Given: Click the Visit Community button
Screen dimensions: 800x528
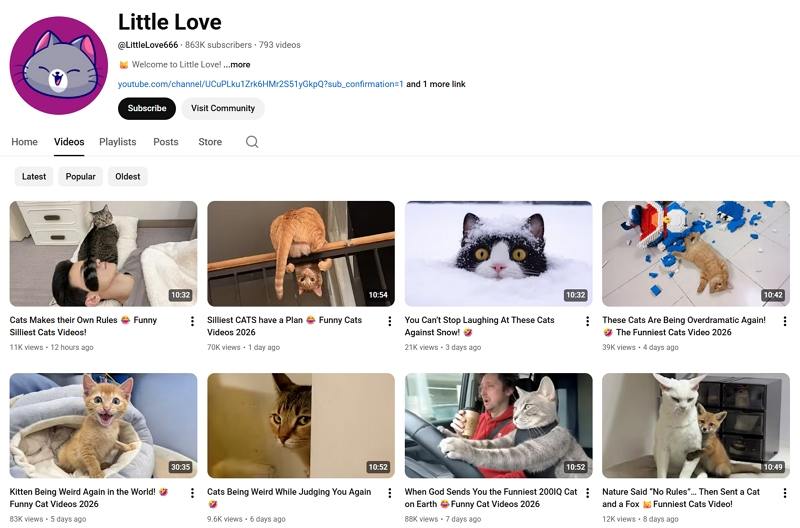Looking at the screenshot, I should tap(223, 108).
